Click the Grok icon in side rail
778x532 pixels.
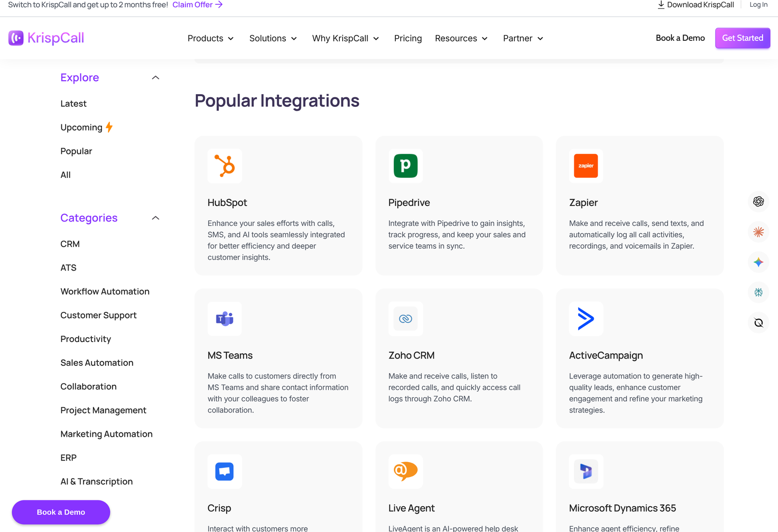coord(759,323)
